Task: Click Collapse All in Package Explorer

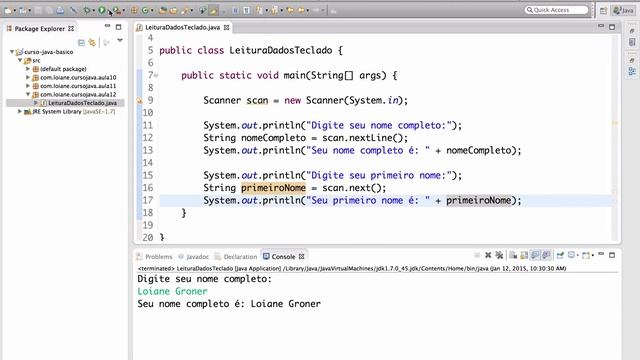Action: pyautogui.click(x=81, y=42)
